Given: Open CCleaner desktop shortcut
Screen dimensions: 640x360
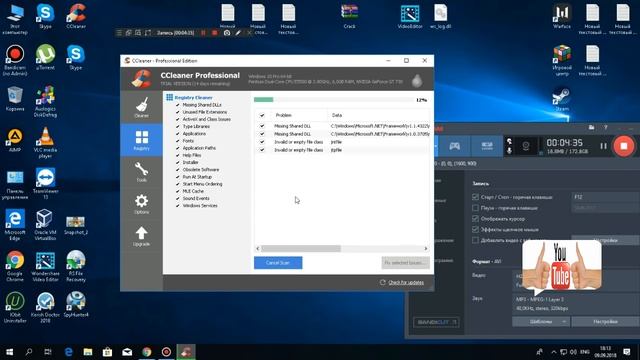Looking at the screenshot, I should click(76, 16).
